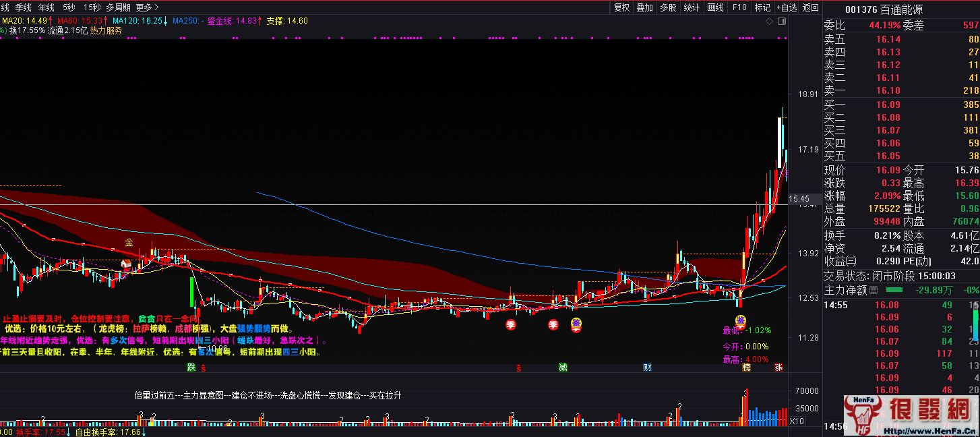Select the 15秒 period tab
980x437 pixels.
point(92,7)
